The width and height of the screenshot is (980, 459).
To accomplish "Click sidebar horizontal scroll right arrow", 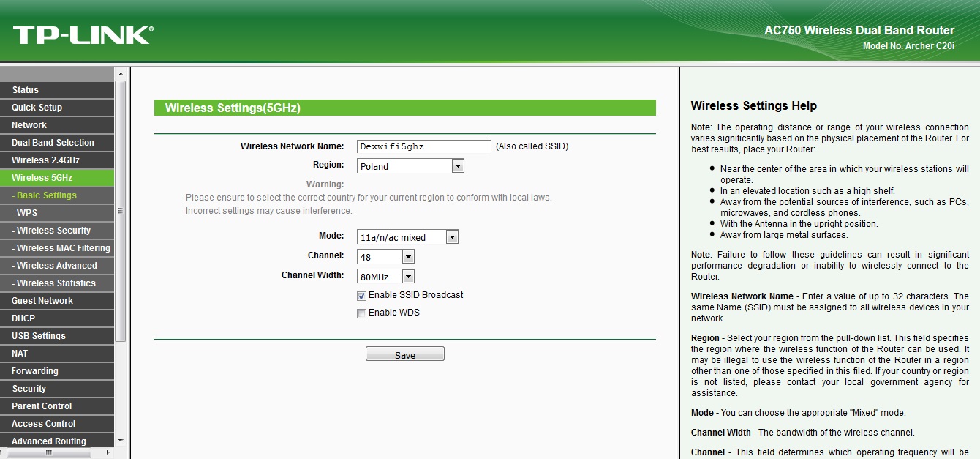I will click(108, 452).
